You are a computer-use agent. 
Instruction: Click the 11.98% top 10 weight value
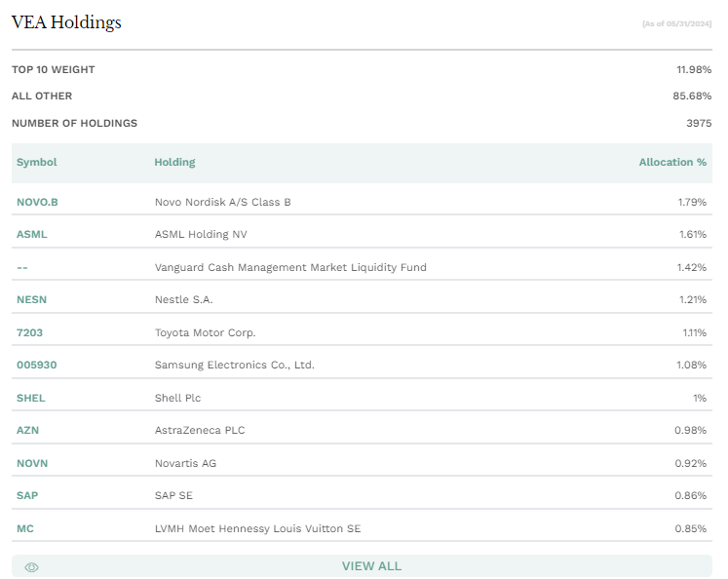coord(694,69)
